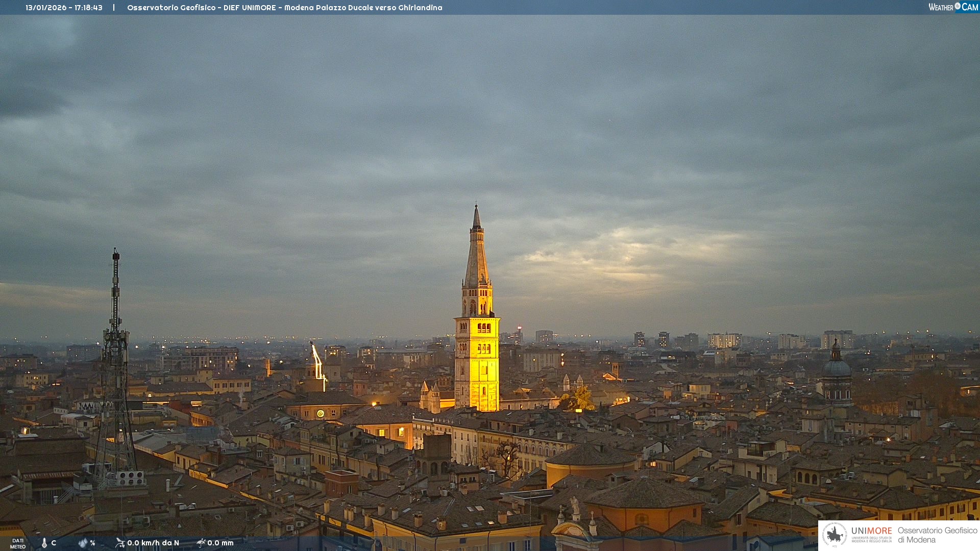This screenshot has height=551, width=980.
Task: Click the humidity water drops icon
Action: tap(83, 543)
